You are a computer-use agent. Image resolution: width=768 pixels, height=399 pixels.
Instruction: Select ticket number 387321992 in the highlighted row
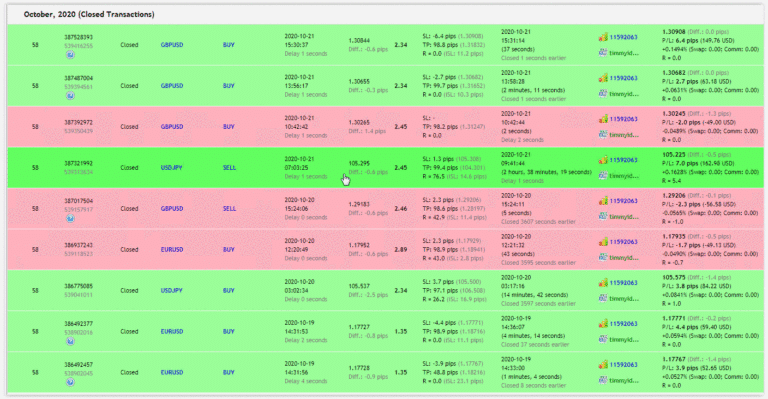click(x=78, y=163)
